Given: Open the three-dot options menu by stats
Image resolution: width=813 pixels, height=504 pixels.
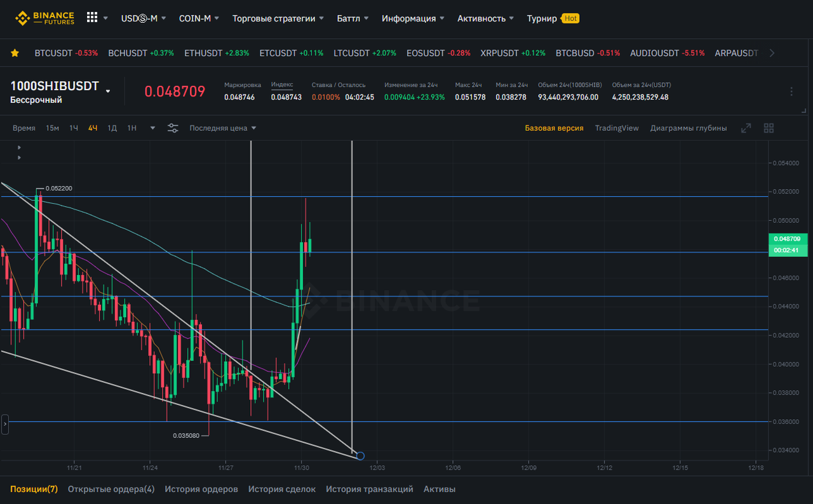Looking at the screenshot, I should click(x=791, y=92).
